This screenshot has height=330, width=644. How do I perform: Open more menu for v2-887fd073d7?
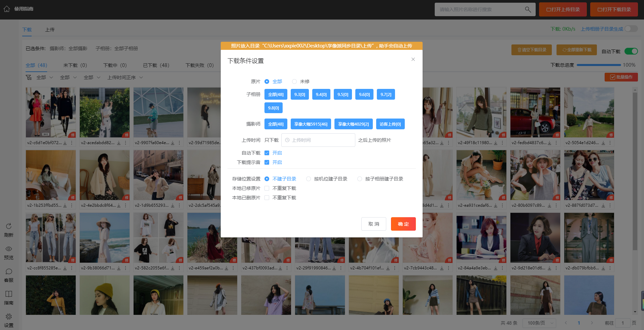(610, 205)
